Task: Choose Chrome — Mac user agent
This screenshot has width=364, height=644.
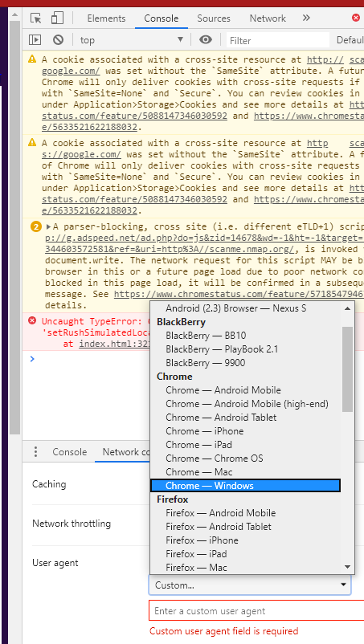Action: (x=245, y=471)
